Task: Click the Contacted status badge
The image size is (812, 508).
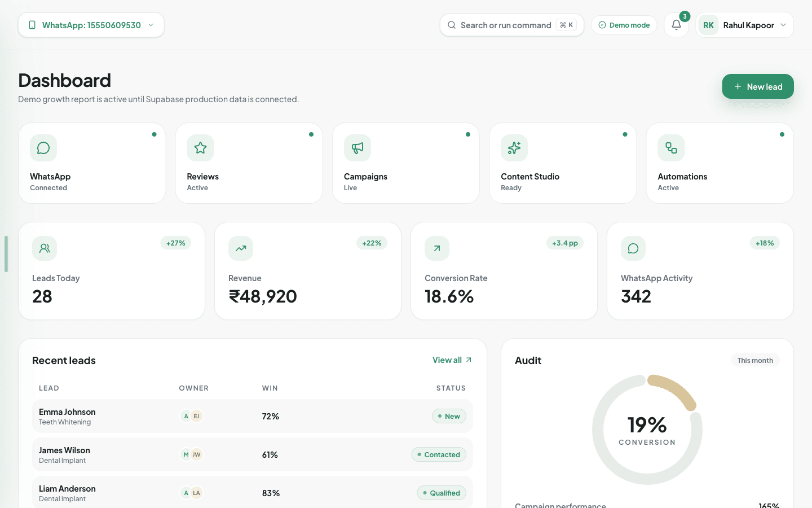Action: 439,454
